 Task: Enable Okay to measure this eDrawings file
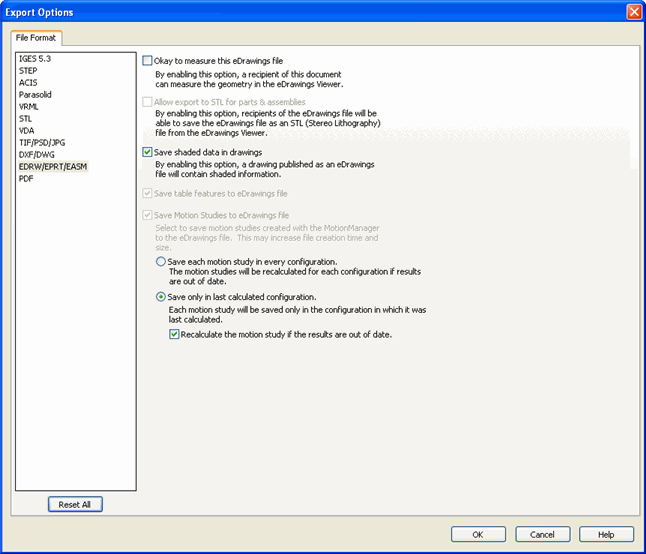point(147,61)
